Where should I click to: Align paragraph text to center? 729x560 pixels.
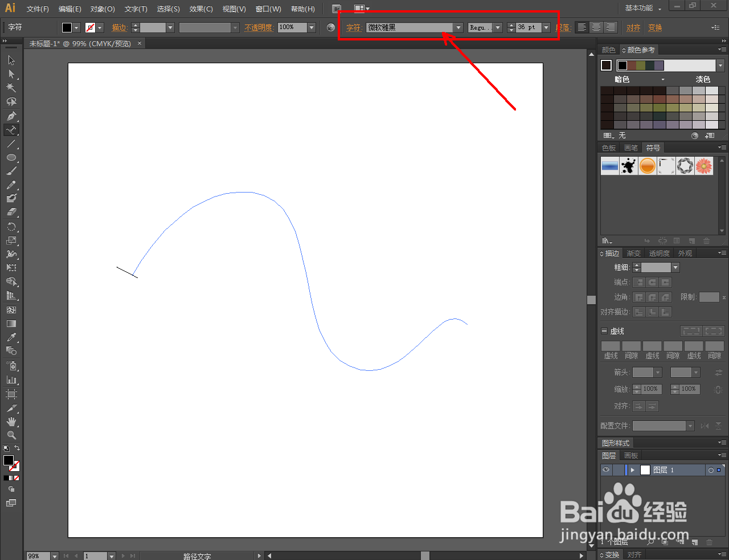click(596, 27)
